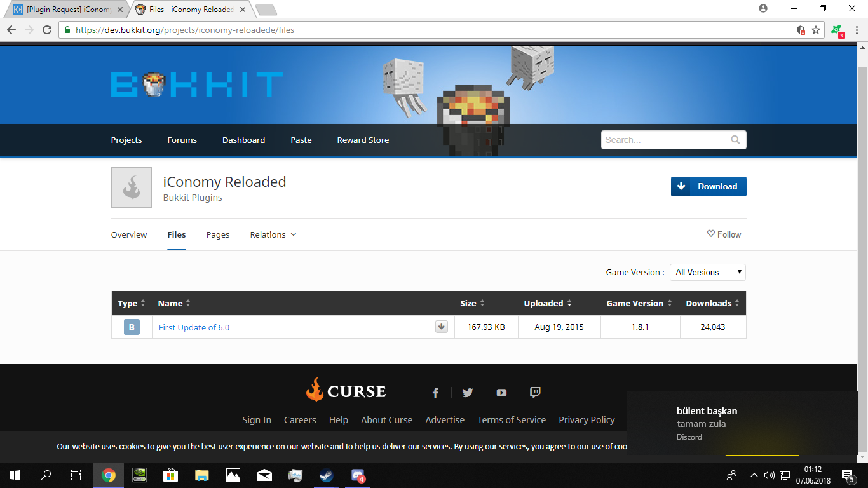The width and height of the screenshot is (868, 488).
Task: Reload the page with the refresh icon
Action: 46,30
